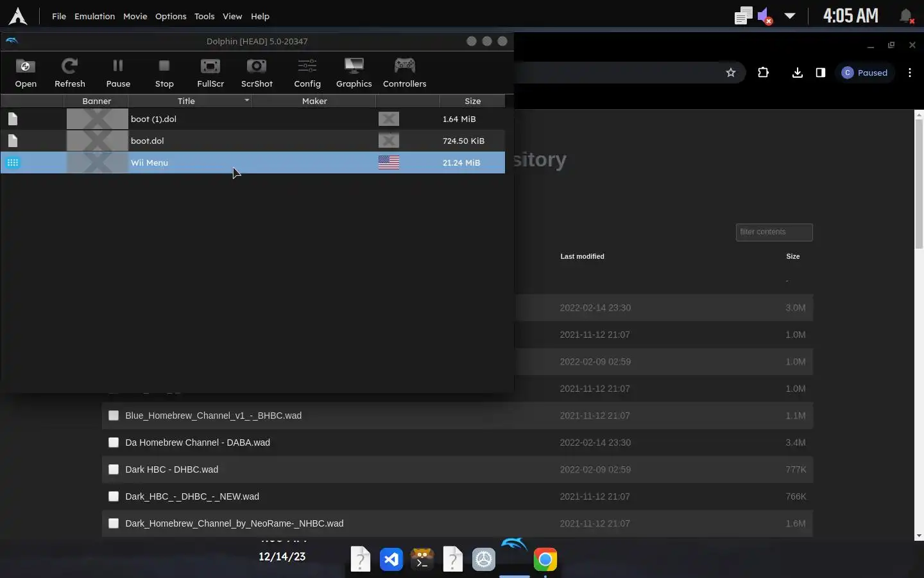Select the boot (1).dol row
This screenshot has height=578, width=924.
click(253, 119)
